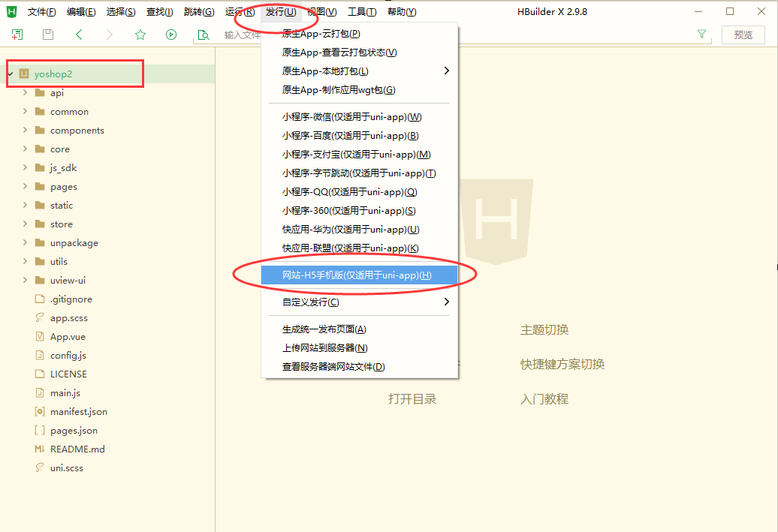The width and height of the screenshot is (778, 532).
Task: Click the green filter funnel icon
Action: [701, 34]
